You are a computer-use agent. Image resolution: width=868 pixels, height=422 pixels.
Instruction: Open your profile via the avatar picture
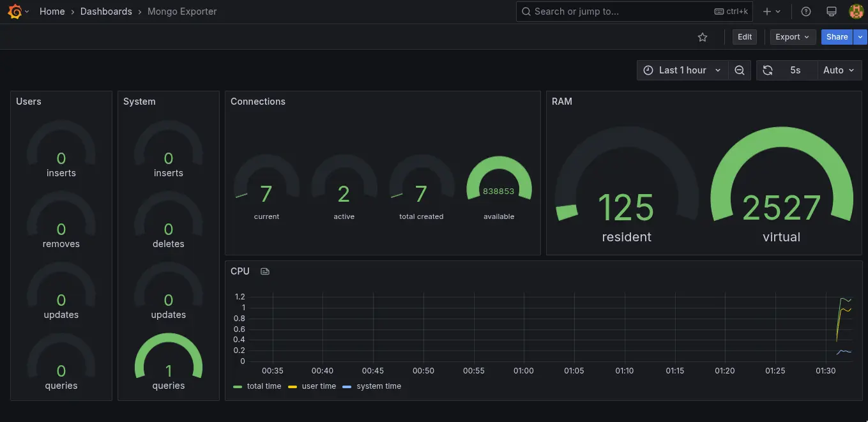856,11
